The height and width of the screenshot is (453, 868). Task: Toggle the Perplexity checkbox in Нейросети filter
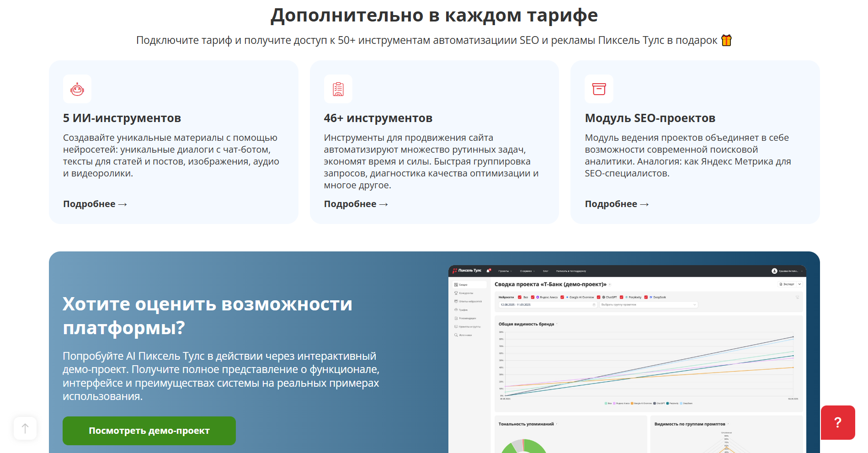pos(621,297)
